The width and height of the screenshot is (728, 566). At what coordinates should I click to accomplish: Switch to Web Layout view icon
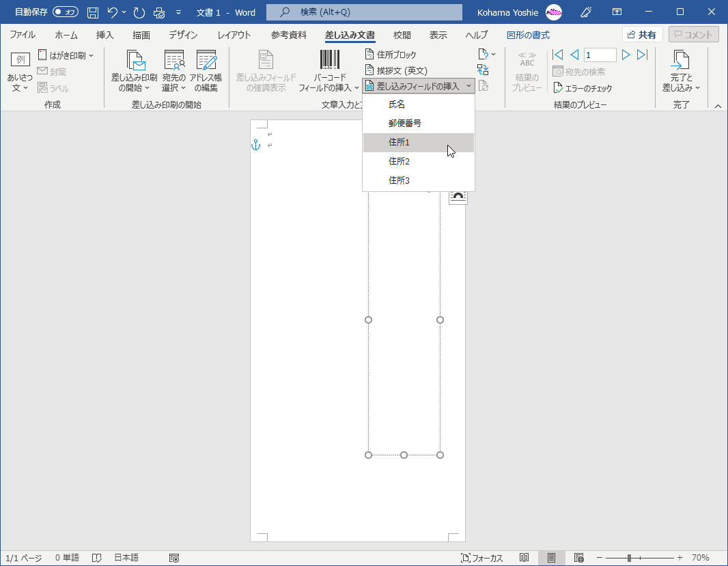click(x=578, y=558)
